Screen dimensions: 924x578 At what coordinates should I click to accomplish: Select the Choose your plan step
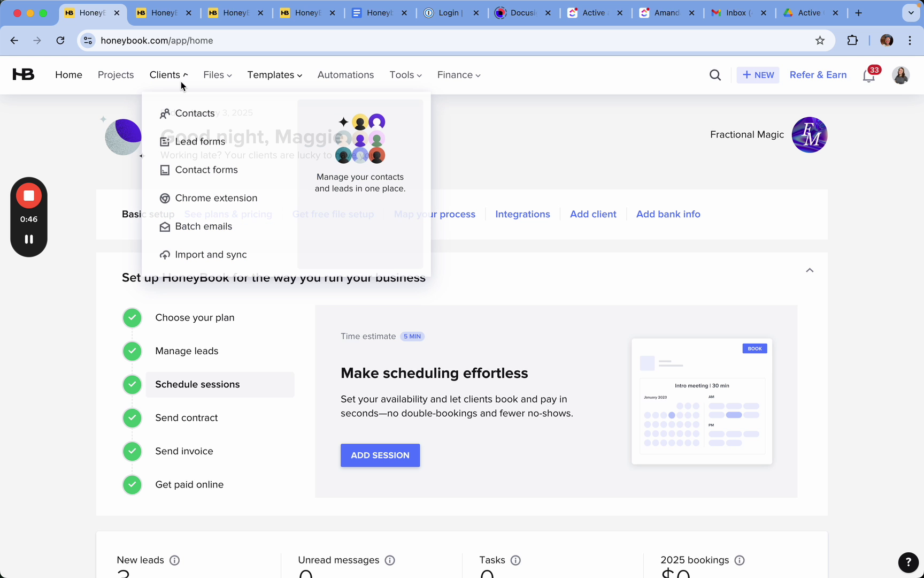pyautogui.click(x=195, y=318)
